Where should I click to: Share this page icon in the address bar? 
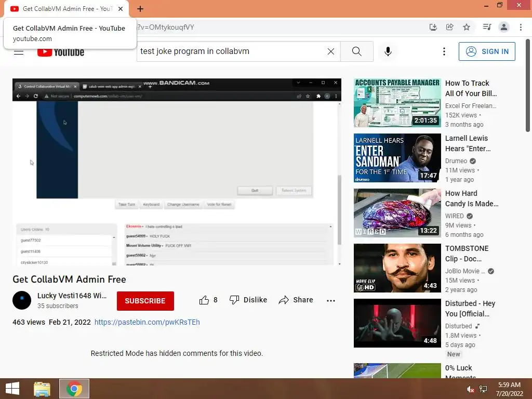click(449, 27)
